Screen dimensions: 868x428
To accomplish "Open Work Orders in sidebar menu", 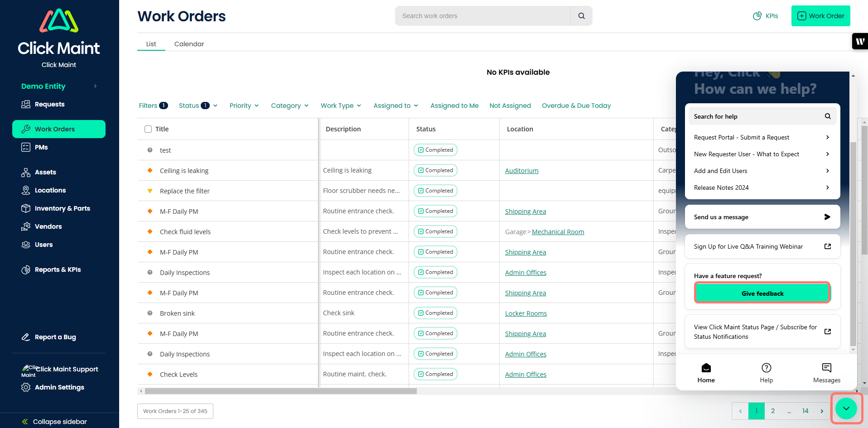I will [59, 129].
